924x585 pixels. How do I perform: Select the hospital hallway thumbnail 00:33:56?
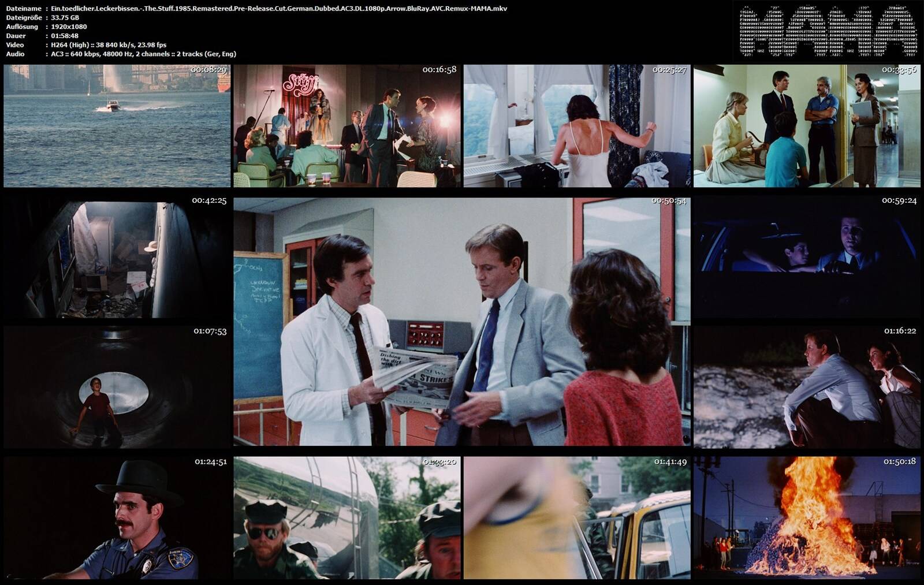coord(807,126)
